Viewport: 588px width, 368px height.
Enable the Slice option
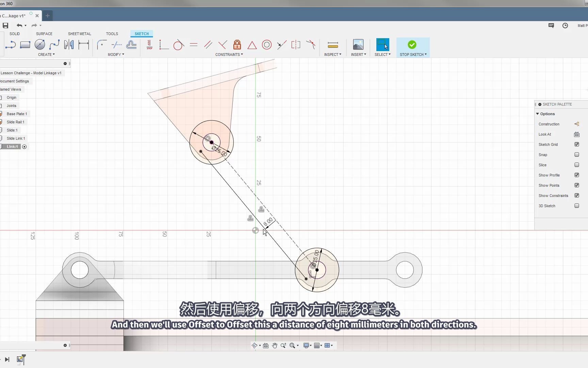577,165
